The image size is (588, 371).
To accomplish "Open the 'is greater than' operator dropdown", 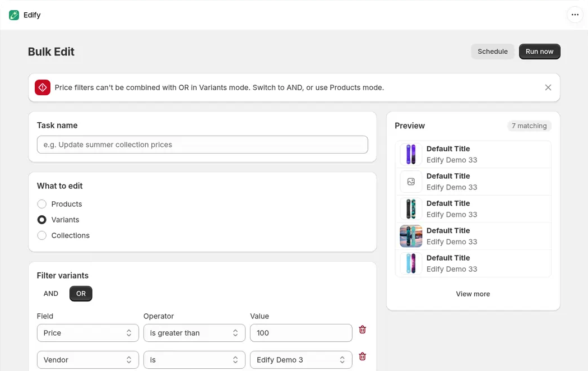I will pos(195,333).
